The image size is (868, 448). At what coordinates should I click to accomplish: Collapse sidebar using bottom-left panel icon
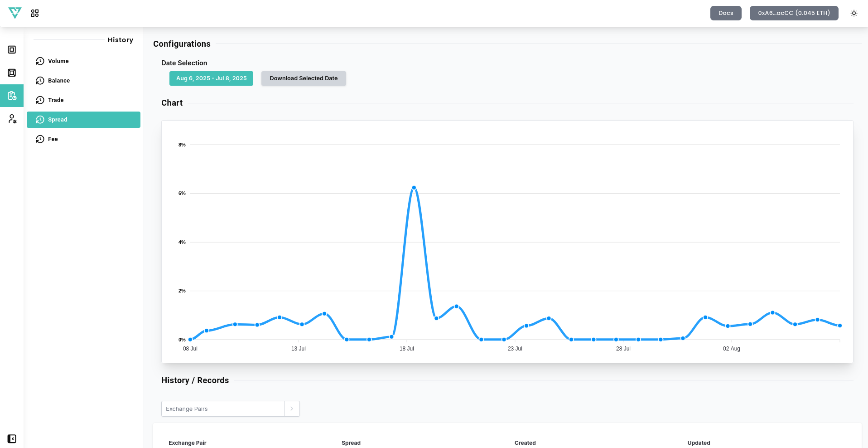[x=12, y=438]
